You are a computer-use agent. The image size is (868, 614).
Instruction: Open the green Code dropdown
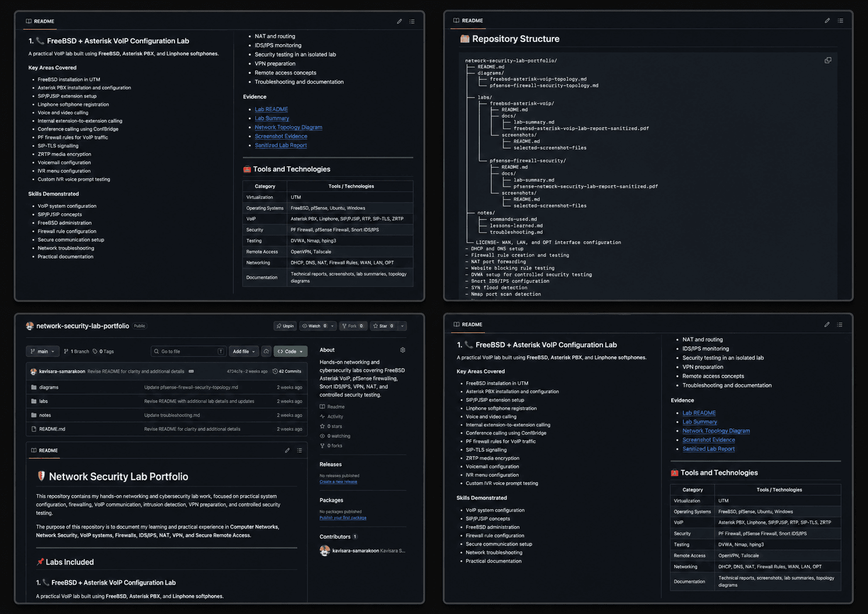click(x=290, y=352)
